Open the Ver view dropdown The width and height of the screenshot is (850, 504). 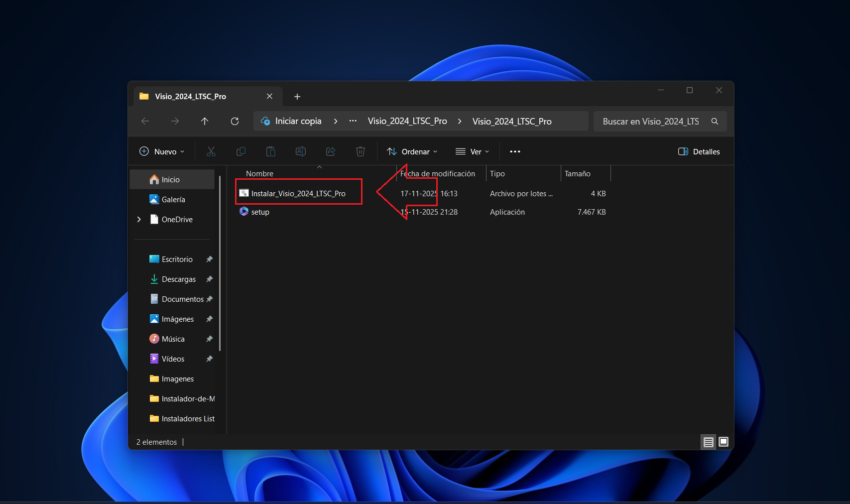[x=473, y=151]
